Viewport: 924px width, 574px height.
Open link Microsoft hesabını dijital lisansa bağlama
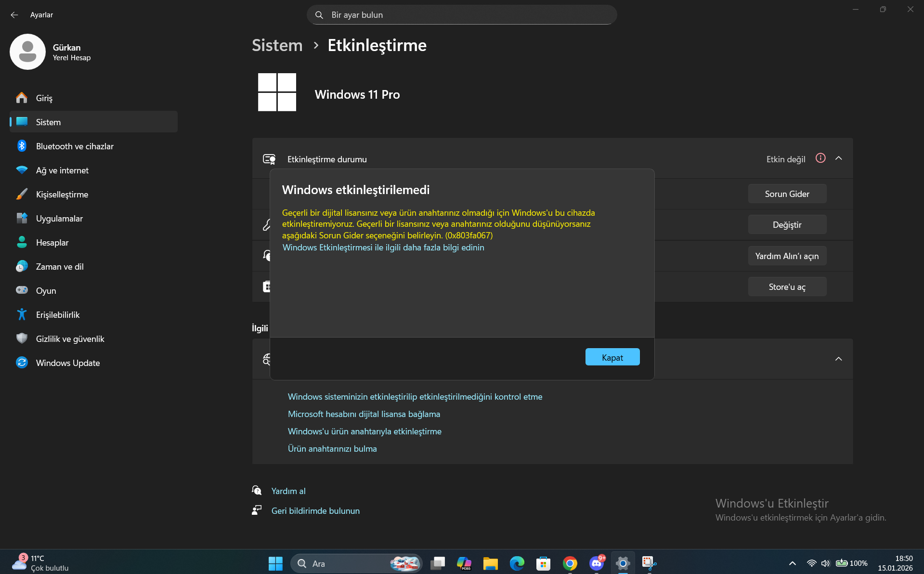point(364,414)
